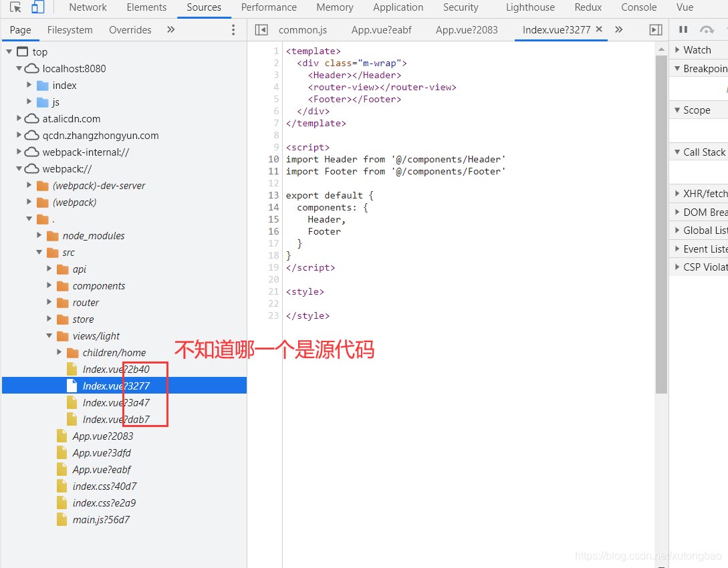Expand the Watch section
The height and width of the screenshot is (568, 728).
[677, 49]
